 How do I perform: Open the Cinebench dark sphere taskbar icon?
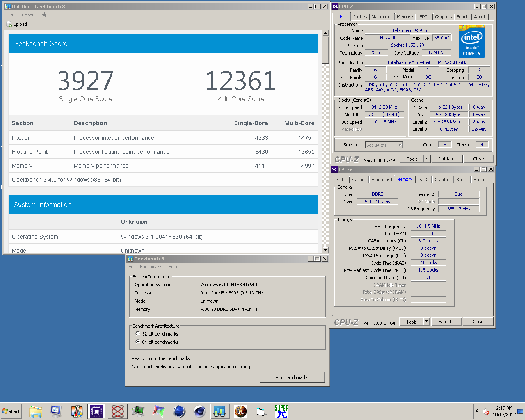point(199,411)
